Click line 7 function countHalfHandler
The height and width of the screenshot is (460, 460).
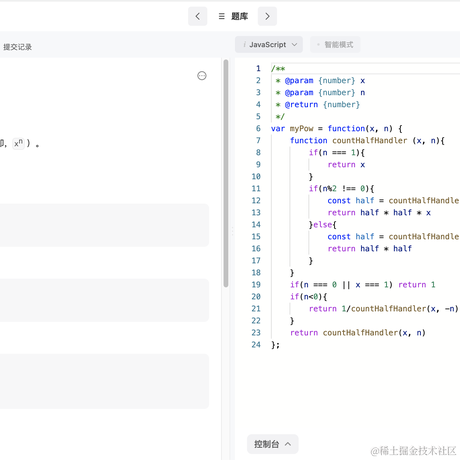(x=367, y=141)
